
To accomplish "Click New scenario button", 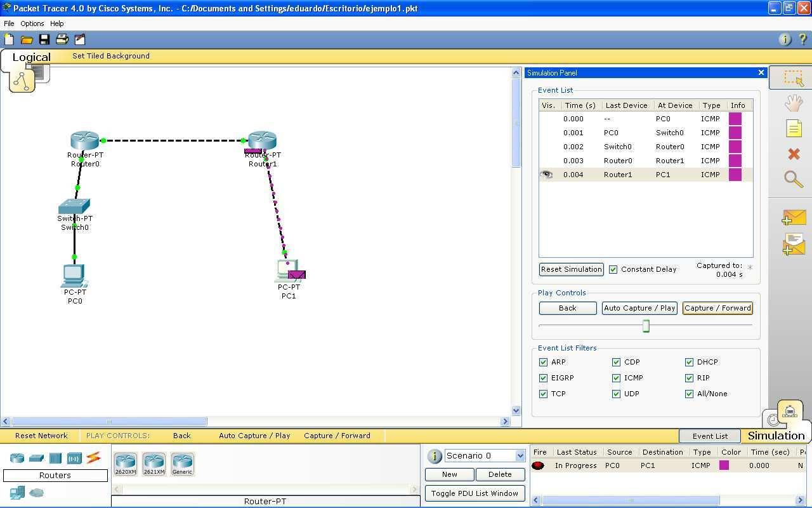I will (449, 474).
